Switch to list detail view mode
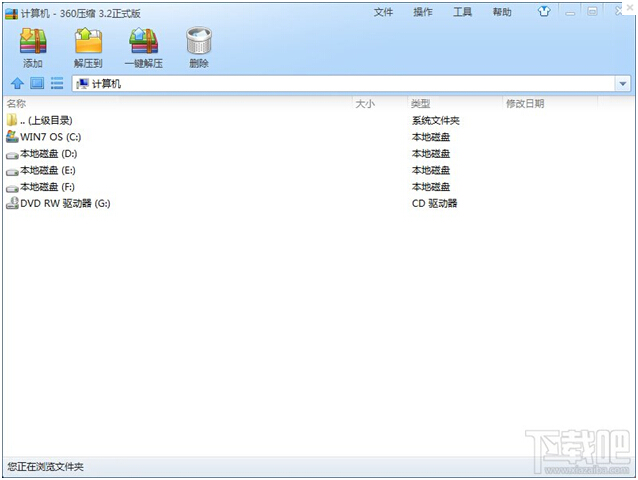The height and width of the screenshot is (480, 638). coord(57,83)
